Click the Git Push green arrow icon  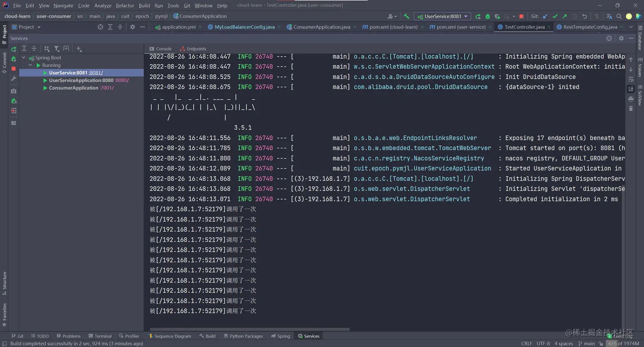pyautogui.click(x=565, y=16)
